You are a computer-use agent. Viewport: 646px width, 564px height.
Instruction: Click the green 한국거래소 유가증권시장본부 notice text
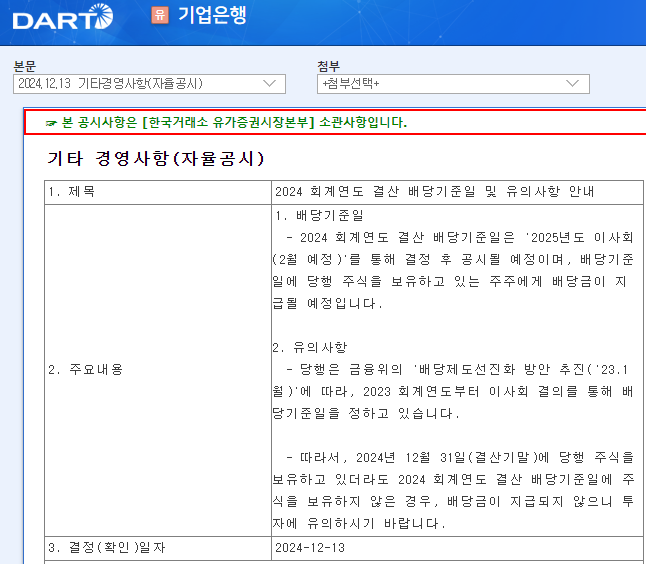(234, 122)
